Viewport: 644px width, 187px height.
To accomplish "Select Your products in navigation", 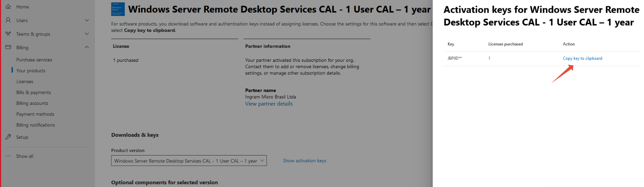I will (x=31, y=71).
